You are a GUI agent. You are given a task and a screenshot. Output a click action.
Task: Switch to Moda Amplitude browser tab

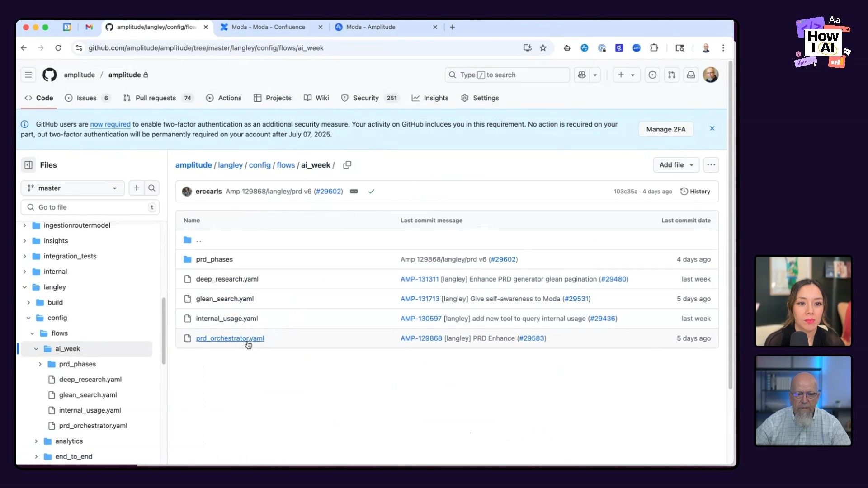(x=386, y=27)
